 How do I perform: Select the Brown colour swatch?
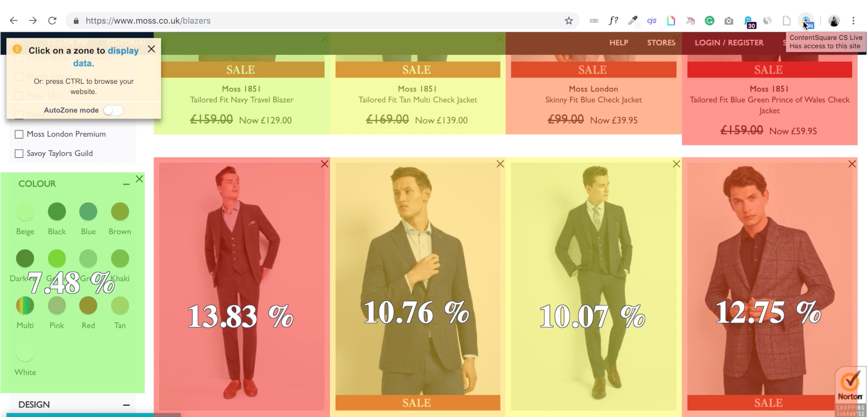coord(120,212)
